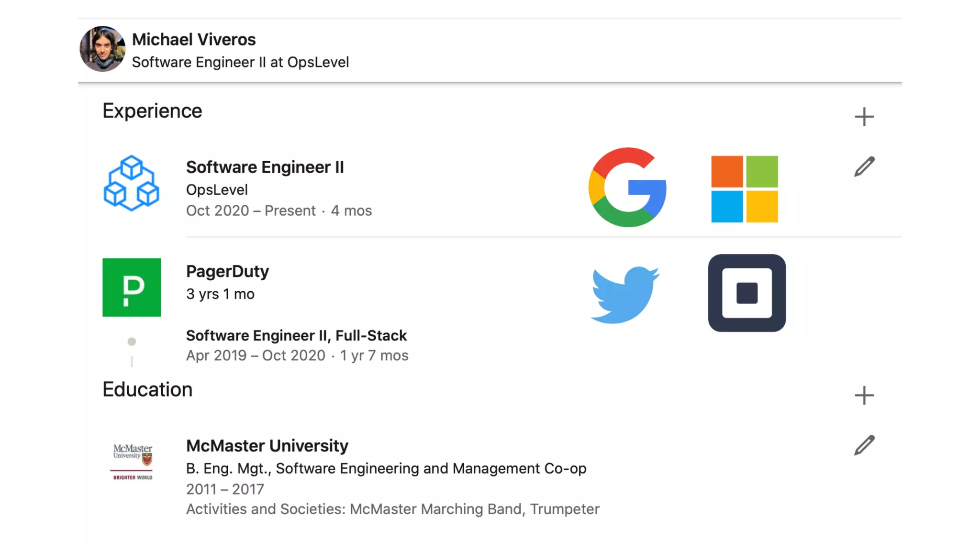Image resolution: width=980 pixels, height=551 pixels.
Task: Click the dark Square logo
Action: (x=747, y=293)
